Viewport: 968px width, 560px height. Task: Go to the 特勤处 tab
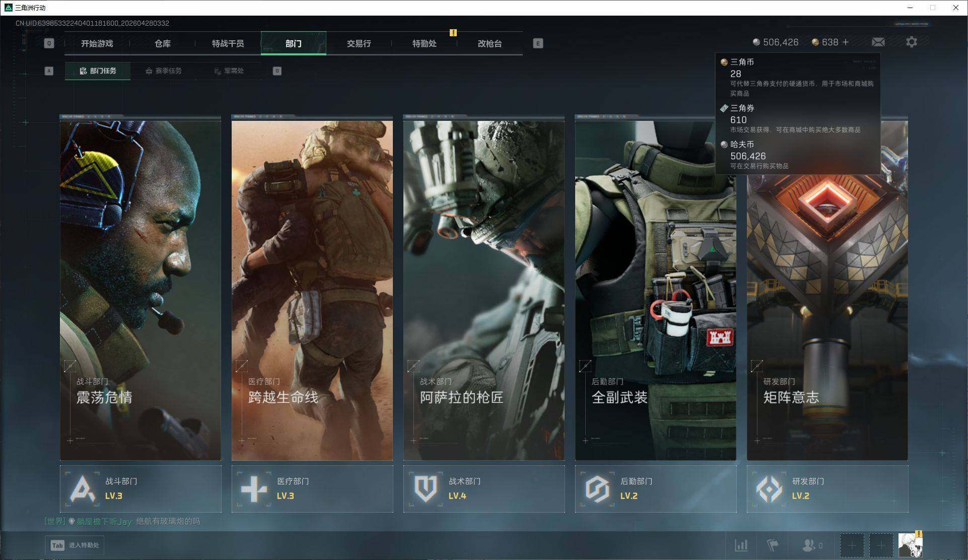coord(424,43)
